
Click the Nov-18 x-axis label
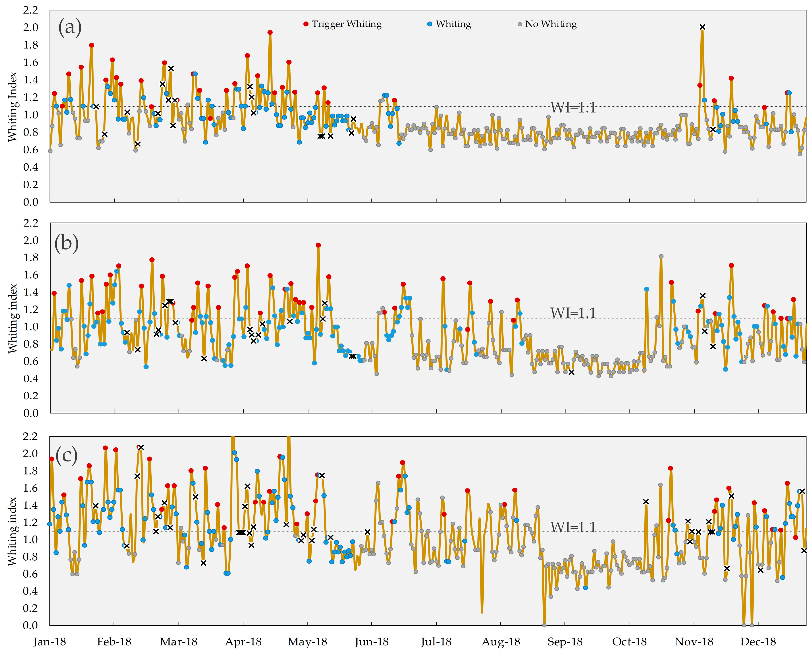click(x=694, y=642)
